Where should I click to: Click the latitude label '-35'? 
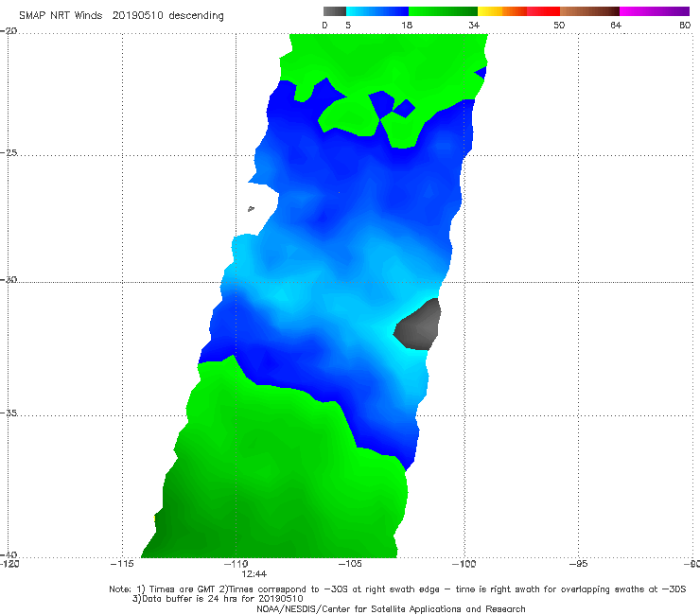[9, 413]
